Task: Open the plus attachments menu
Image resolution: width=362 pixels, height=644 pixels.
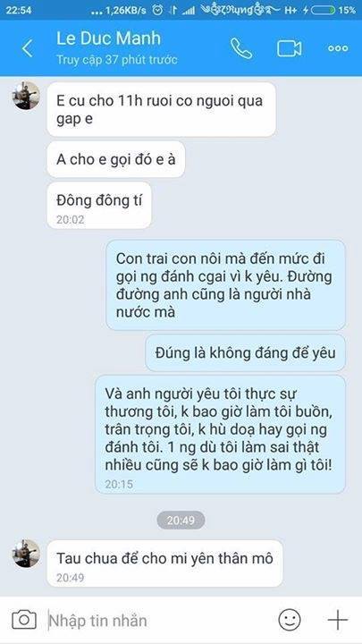Action: (x=338, y=619)
